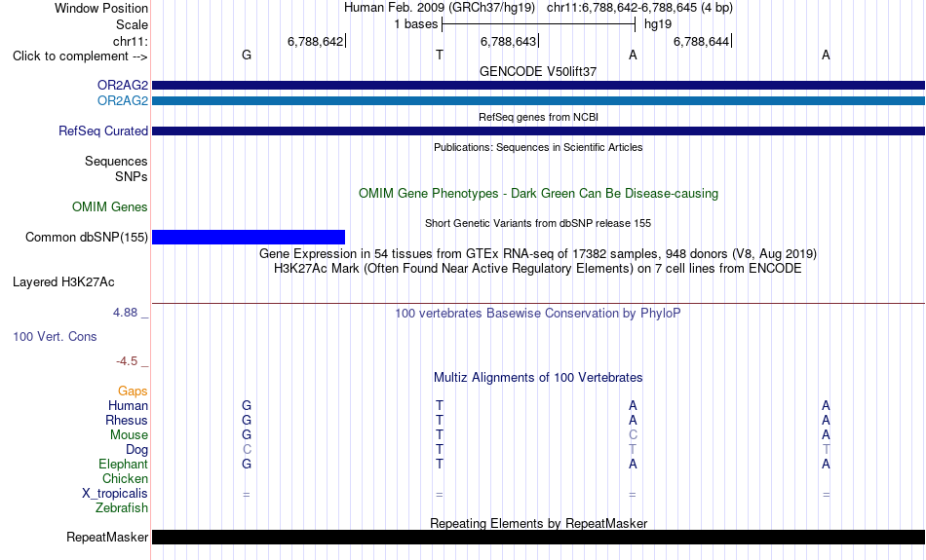Open the RefSeq Curated track label
926x560 pixels.
point(102,131)
